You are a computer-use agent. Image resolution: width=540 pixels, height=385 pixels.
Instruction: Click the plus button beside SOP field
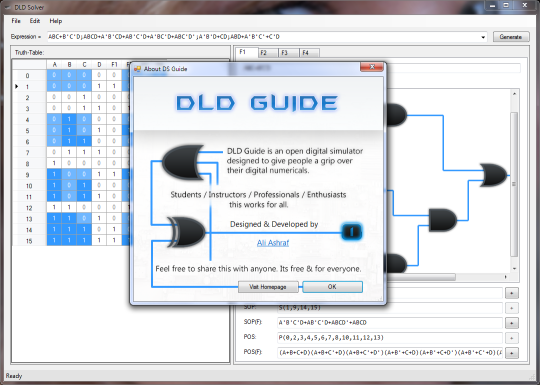(512, 308)
